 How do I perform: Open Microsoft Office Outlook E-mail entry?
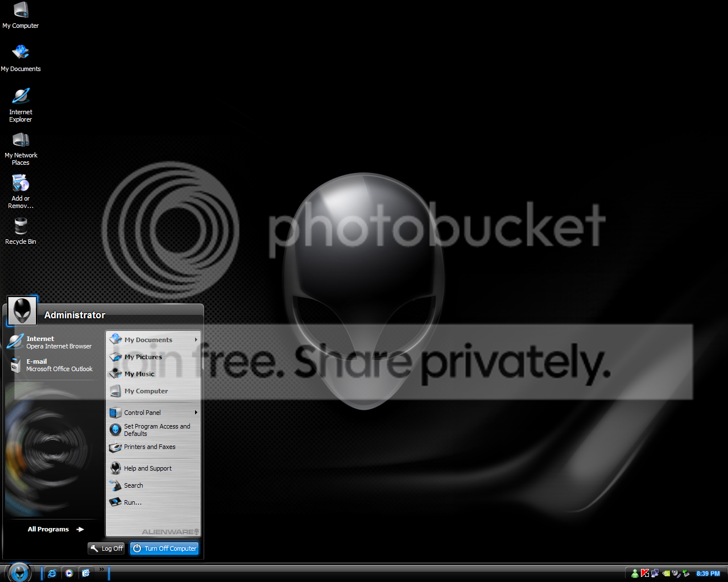tap(53, 365)
